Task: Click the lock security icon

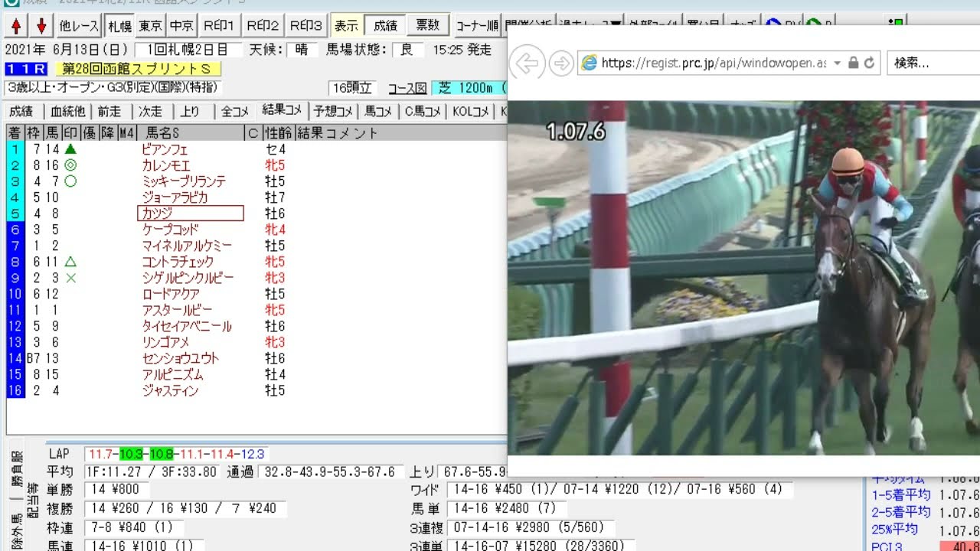Action: pyautogui.click(x=853, y=64)
